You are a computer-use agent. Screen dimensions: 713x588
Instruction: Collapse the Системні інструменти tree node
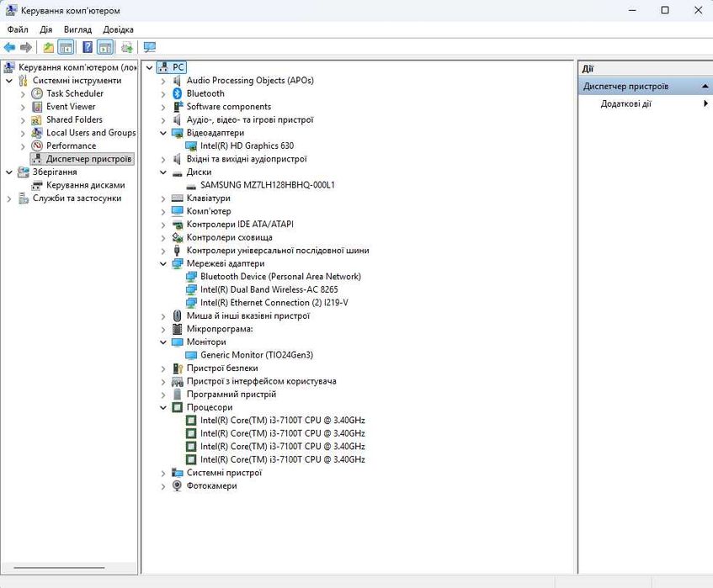pyautogui.click(x=9, y=81)
